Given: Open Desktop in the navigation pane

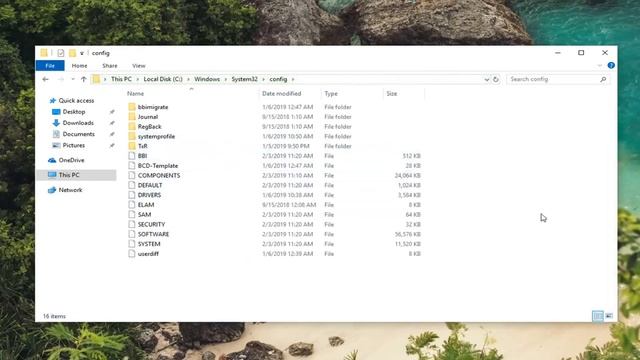Looking at the screenshot, I should pos(74,112).
